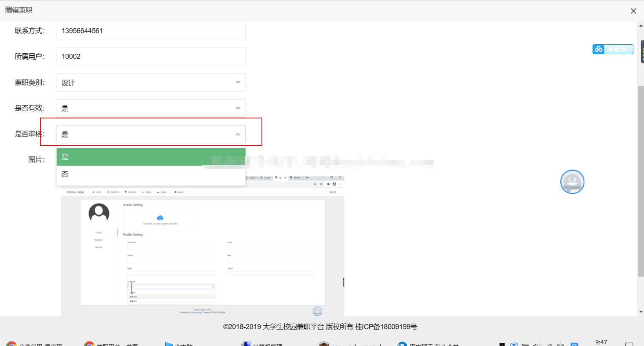Click the Baidu cloud 拖拽上传 upload widget
The height and width of the screenshot is (346, 644).
click(613, 49)
